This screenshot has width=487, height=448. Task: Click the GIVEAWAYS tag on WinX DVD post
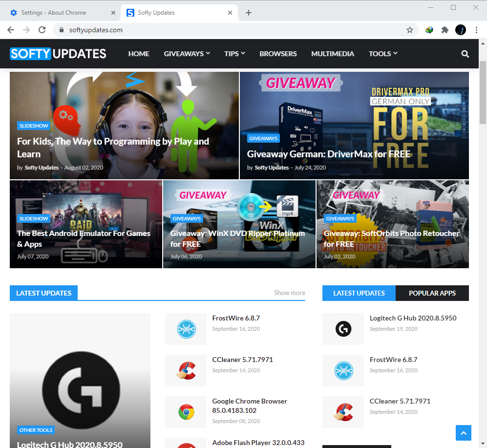coord(187,219)
